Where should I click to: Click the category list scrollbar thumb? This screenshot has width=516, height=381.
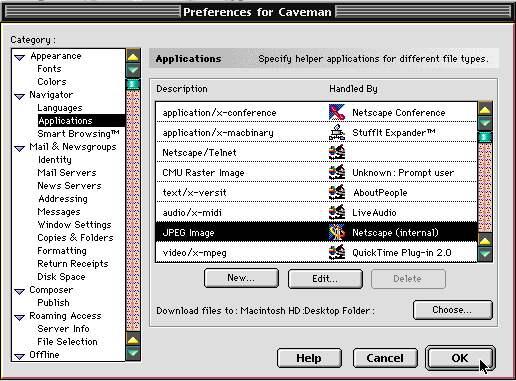pos(133,84)
